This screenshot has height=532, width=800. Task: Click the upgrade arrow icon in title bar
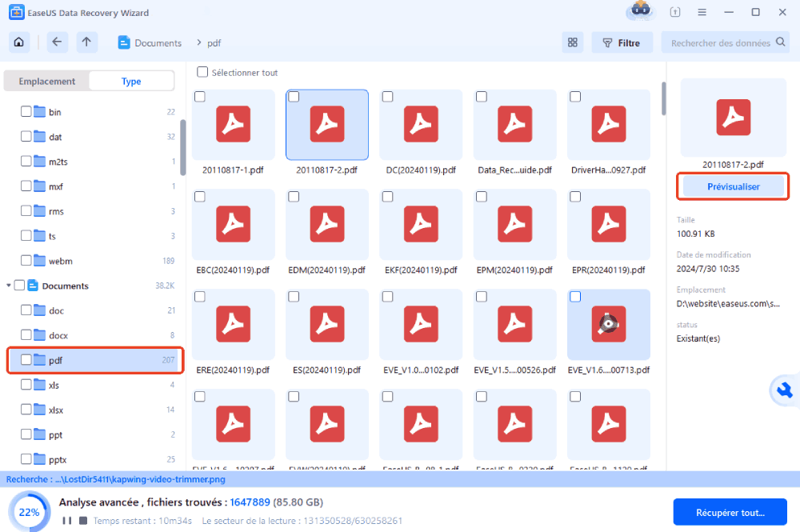pyautogui.click(x=675, y=12)
